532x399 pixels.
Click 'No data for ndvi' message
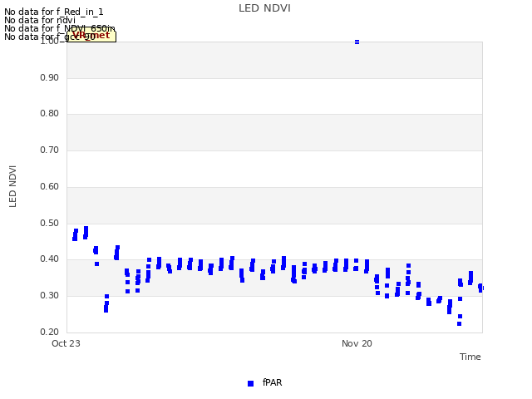40,20
